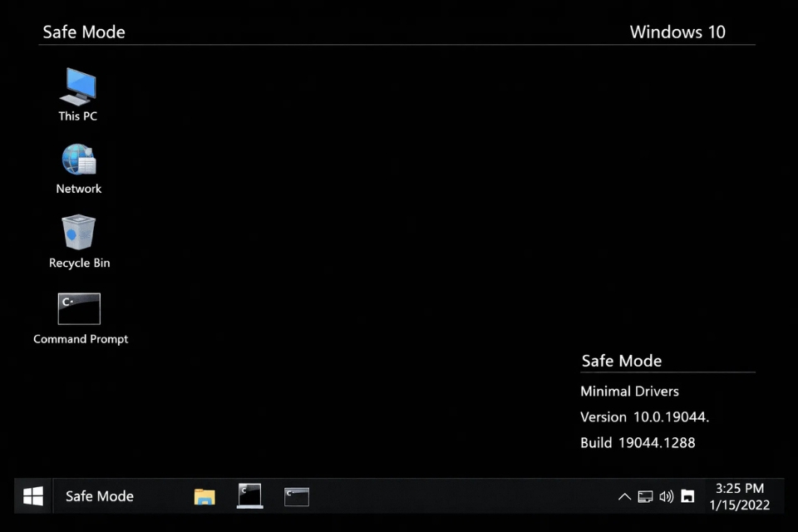
Task: Select the Safe Mode info panel heading
Action: (621, 361)
